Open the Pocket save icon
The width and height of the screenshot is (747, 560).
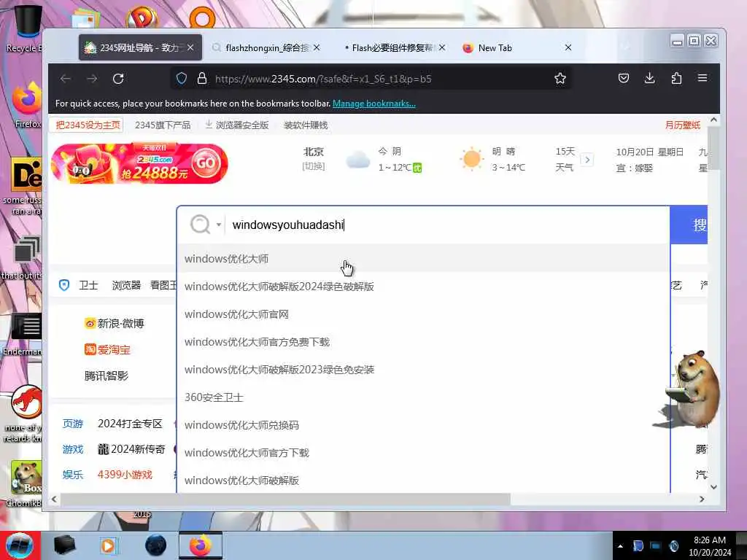[623, 78]
